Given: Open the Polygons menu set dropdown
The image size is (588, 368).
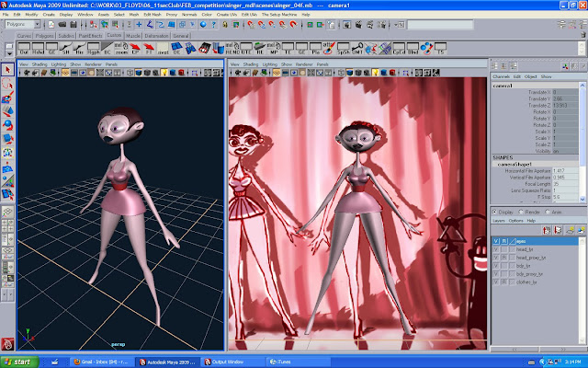Looking at the screenshot, I should click(37, 25).
